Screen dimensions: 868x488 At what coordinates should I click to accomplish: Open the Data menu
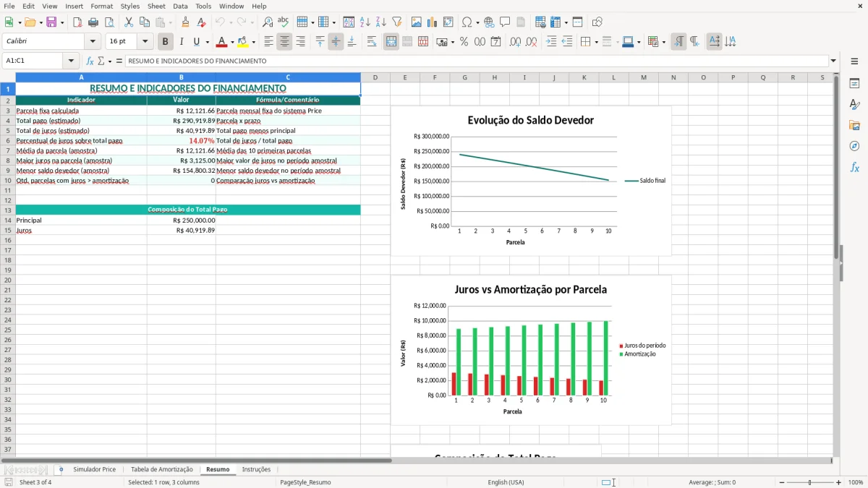coord(180,6)
